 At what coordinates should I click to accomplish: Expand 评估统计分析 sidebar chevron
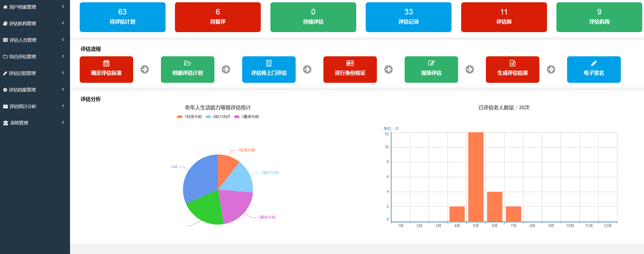tap(63, 106)
